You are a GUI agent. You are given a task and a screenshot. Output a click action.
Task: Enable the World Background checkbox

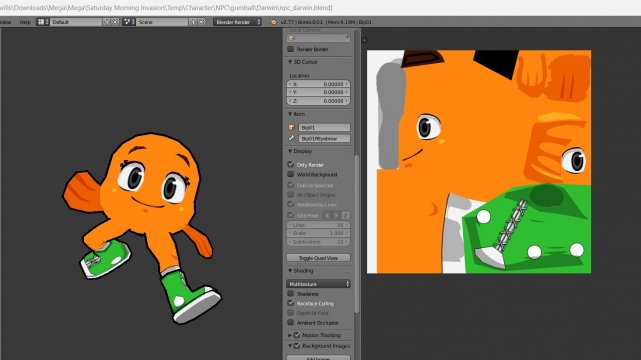point(291,174)
